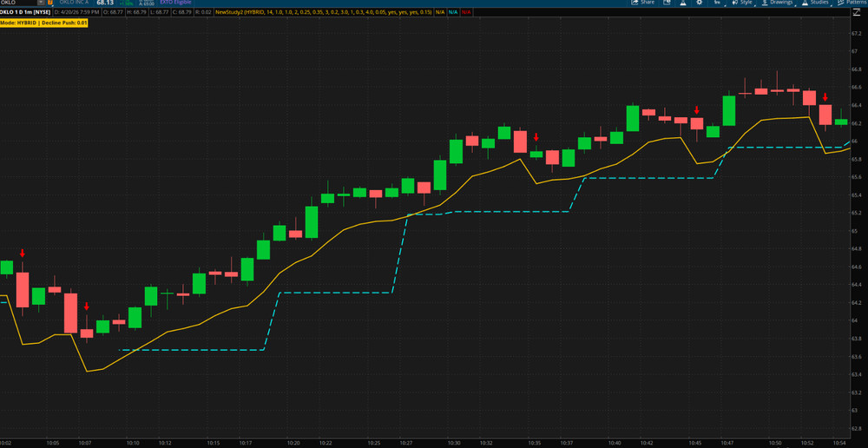This screenshot has height=448, width=868.
Task: Click the 10:47 time axis label
Action: [x=727, y=443]
